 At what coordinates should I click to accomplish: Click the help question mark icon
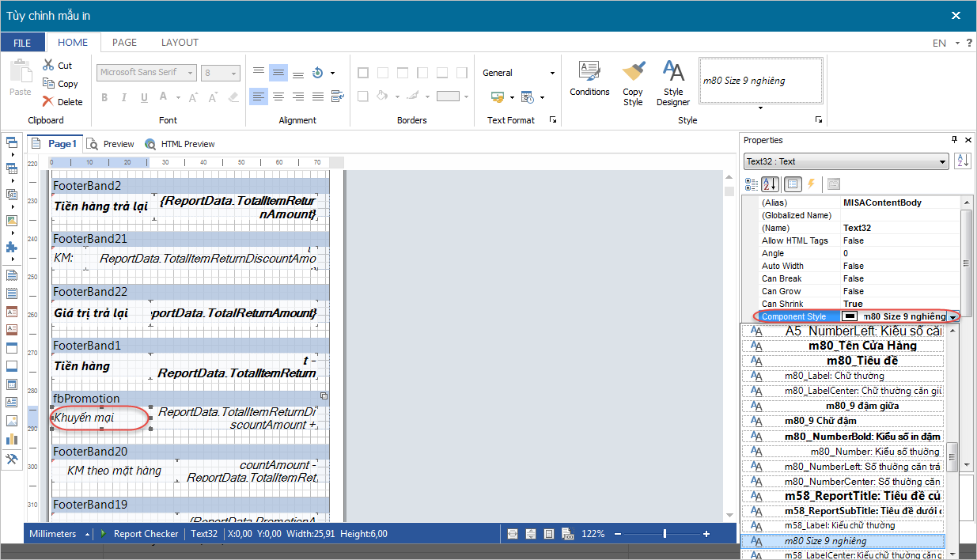coord(970,43)
